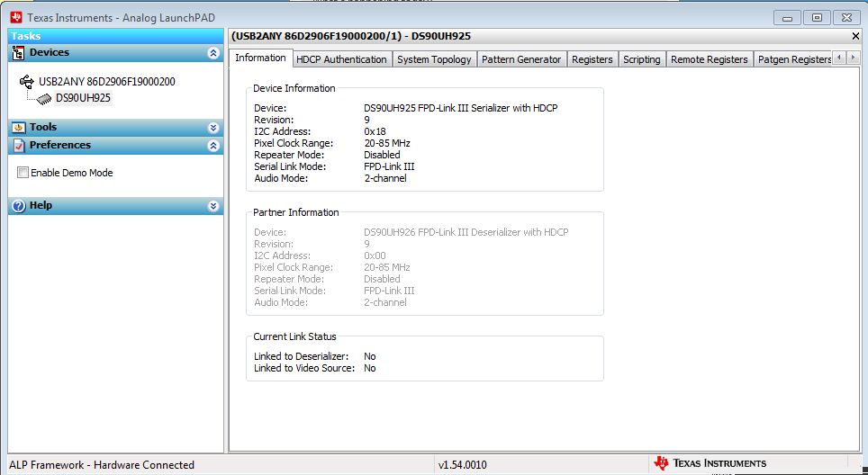Screen dimensions: 868x475
Task: Switch to the System Topology tab
Action: point(434,59)
